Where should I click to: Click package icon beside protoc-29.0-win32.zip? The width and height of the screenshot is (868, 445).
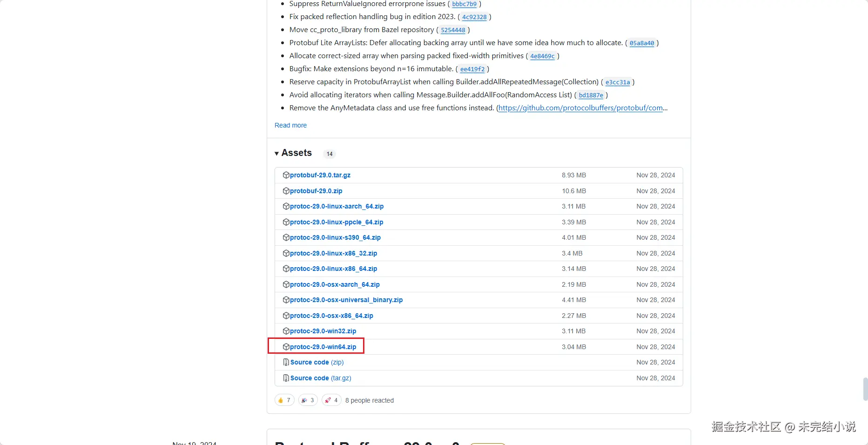click(286, 331)
